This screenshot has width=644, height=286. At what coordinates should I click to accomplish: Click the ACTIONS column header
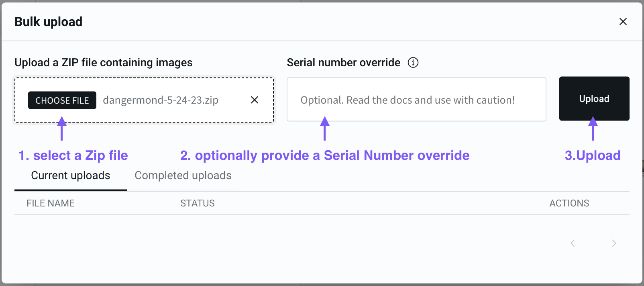pyautogui.click(x=569, y=203)
